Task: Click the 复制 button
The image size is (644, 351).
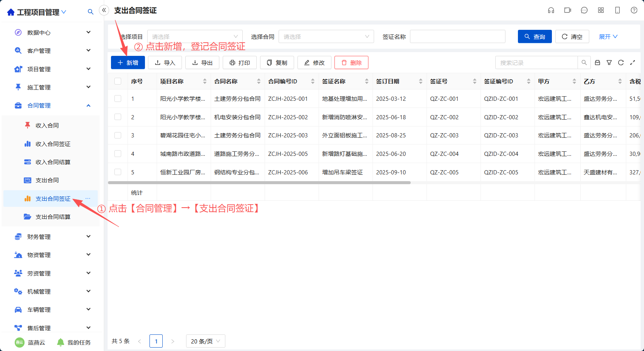Action: click(277, 63)
